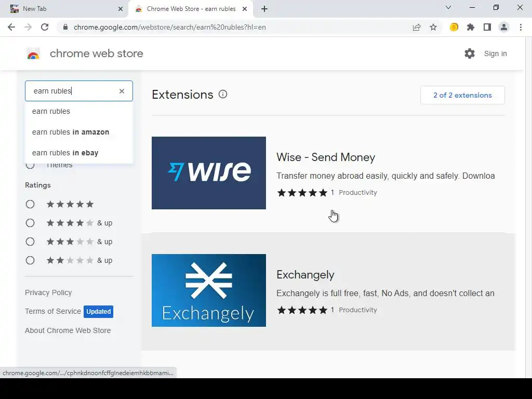Open Chrome three-dot menu
The width and height of the screenshot is (532, 399).
click(521, 27)
